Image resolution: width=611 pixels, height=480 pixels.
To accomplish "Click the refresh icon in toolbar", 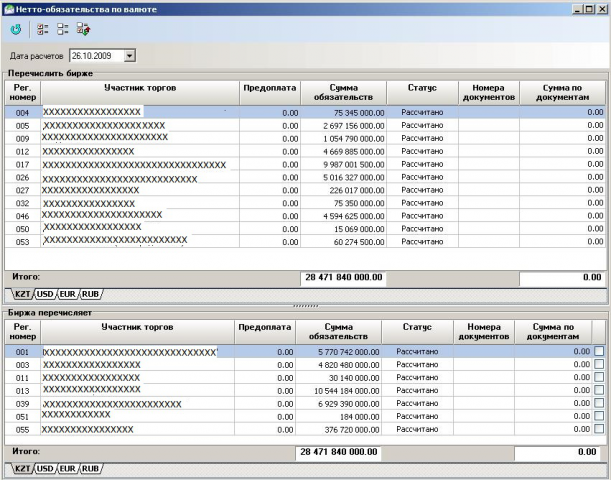I will pyautogui.click(x=16, y=29).
